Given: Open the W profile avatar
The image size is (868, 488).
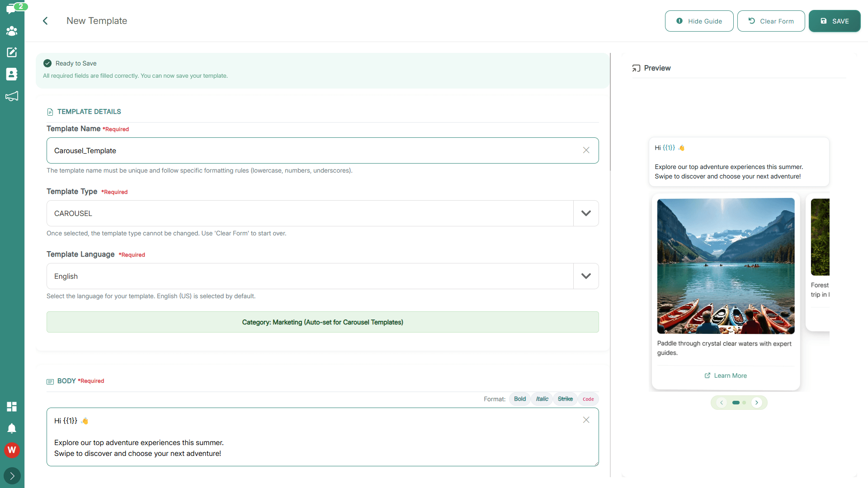Looking at the screenshot, I should coord(12,450).
